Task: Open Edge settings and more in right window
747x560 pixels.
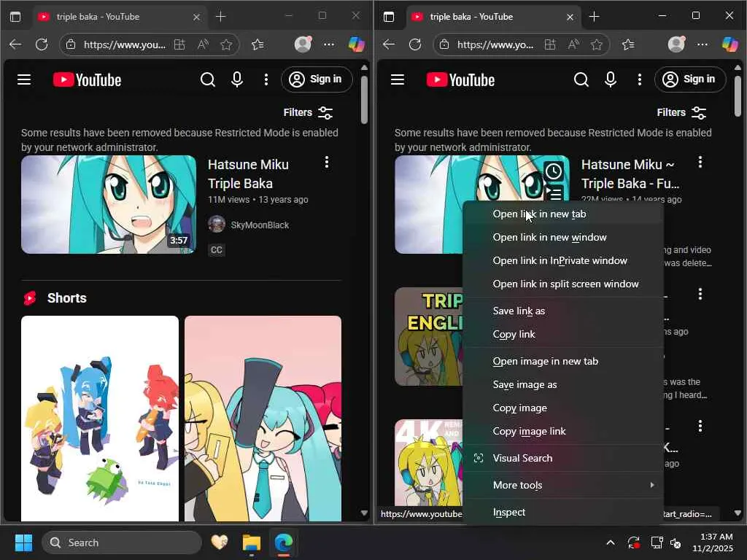Action: [x=703, y=44]
